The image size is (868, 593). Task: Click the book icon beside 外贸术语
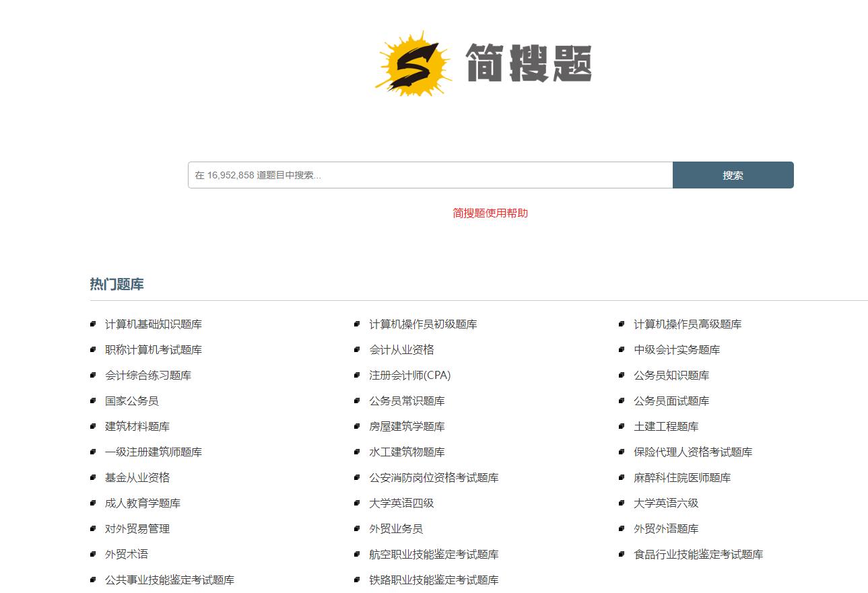[x=94, y=554]
